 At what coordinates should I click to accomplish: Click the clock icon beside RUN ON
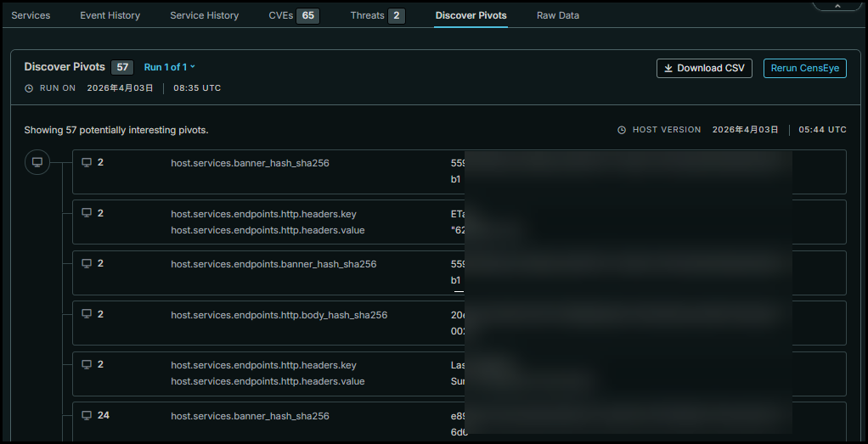pos(29,88)
